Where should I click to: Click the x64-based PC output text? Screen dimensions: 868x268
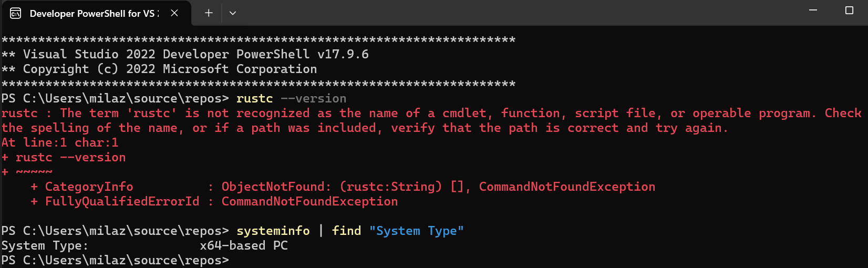[x=244, y=245]
